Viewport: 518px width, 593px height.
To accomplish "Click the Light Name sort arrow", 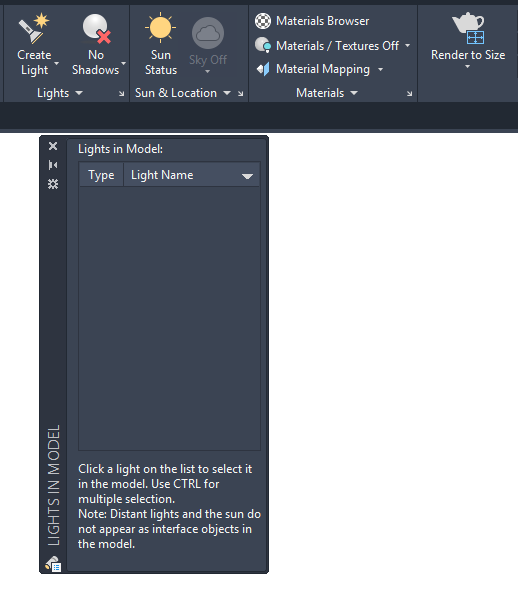I will click(247, 176).
